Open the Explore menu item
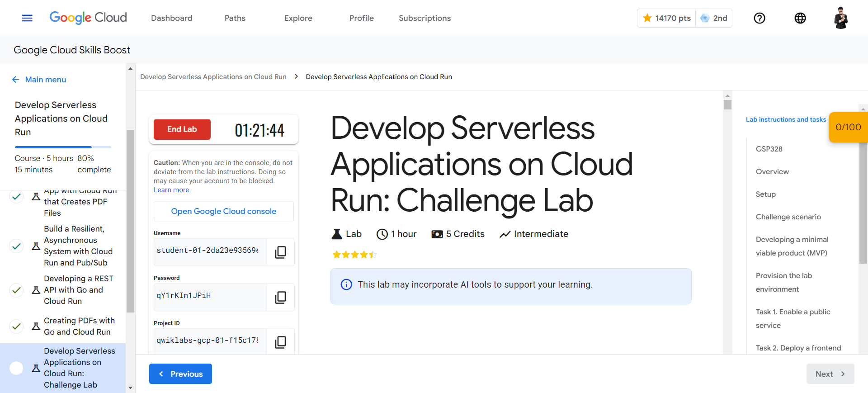This screenshot has width=868, height=393. (298, 18)
